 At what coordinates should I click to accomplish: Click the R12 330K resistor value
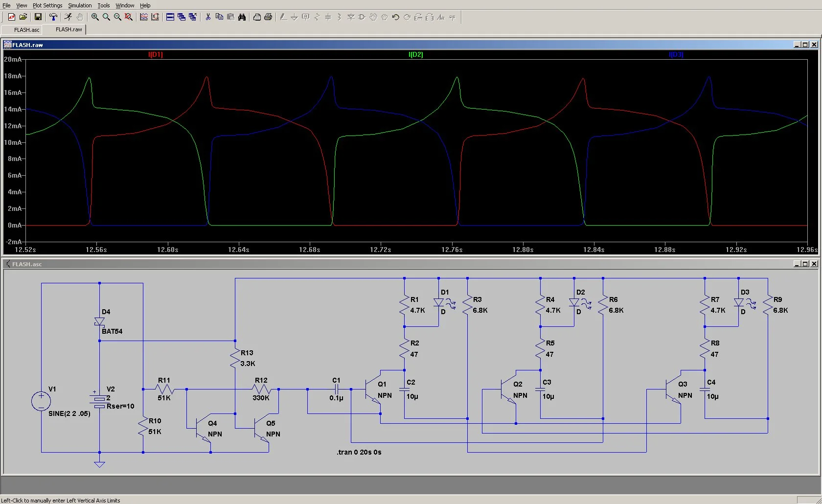pyautogui.click(x=261, y=398)
